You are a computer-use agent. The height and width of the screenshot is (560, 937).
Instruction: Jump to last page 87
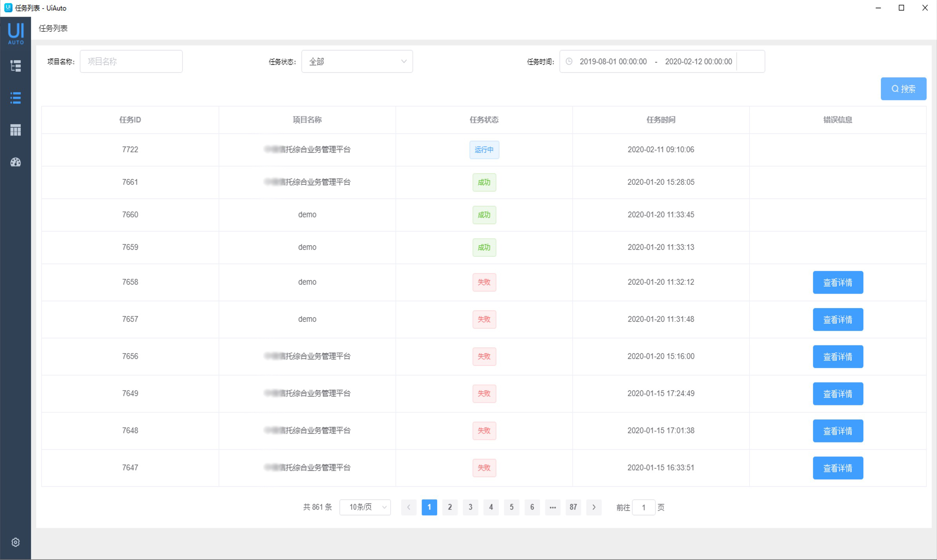(573, 507)
